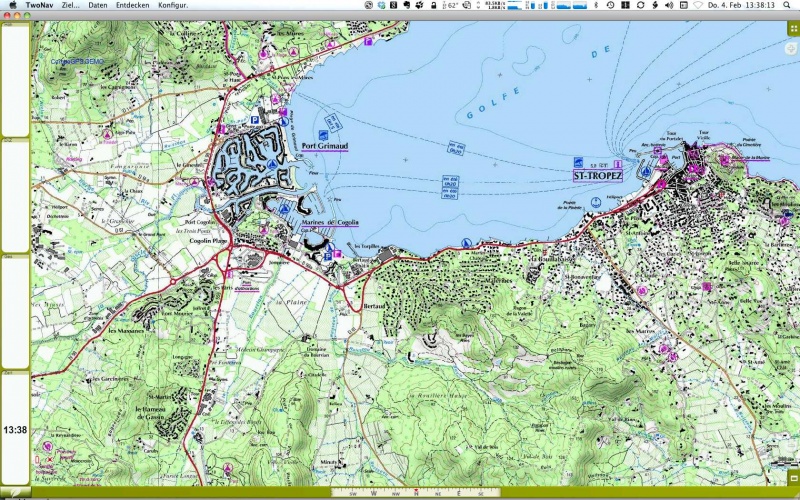The height and width of the screenshot is (500, 800).
Task: Click the volume speaker icon in menu bar
Action: tap(669, 5)
